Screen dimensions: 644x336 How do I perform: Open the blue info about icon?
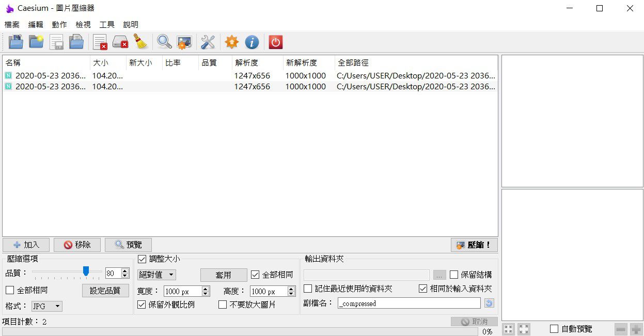coord(252,42)
